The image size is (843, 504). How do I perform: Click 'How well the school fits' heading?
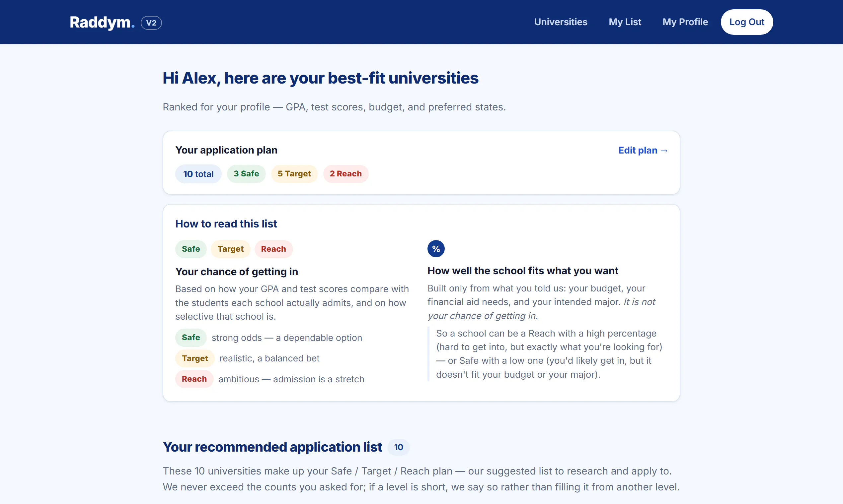click(x=522, y=271)
